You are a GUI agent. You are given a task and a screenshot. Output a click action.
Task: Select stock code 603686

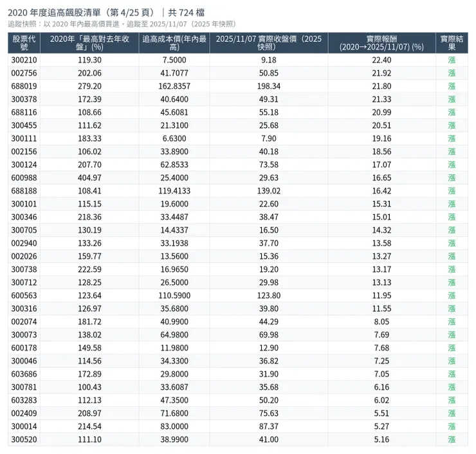click(24, 374)
